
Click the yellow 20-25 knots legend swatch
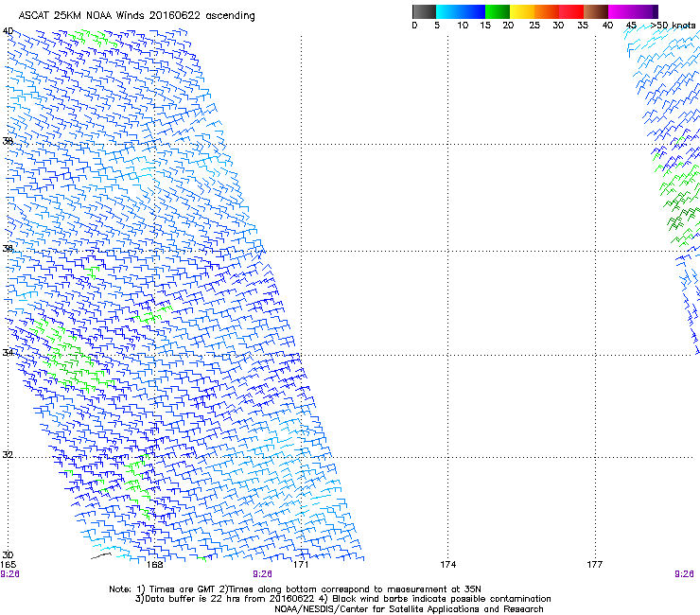[522, 11]
